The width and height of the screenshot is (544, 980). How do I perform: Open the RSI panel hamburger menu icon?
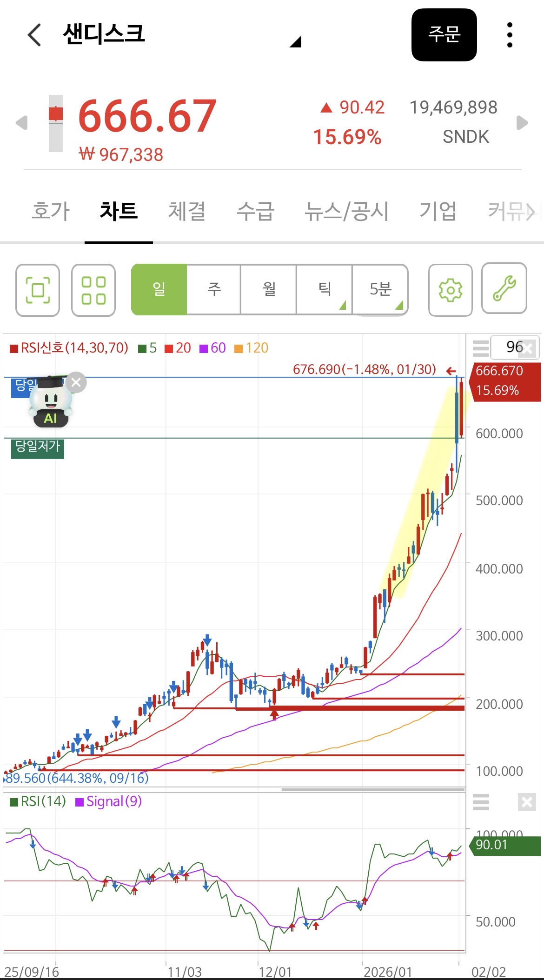(481, 802)
